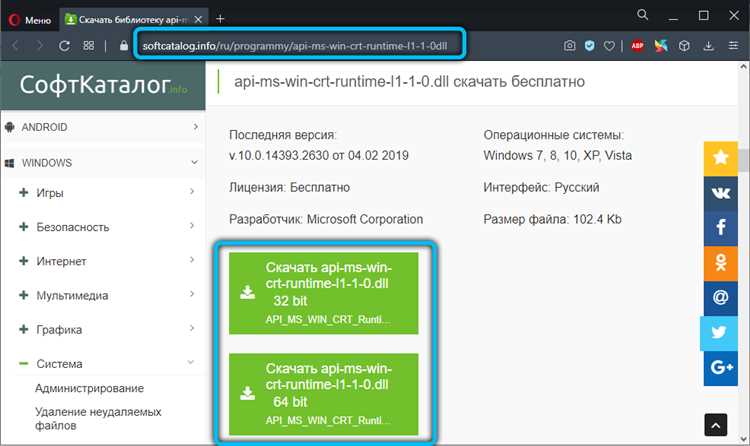Collapse the WINDOWS chevron arrow
This screenshot has width=750, height=446.
(194, 162)
